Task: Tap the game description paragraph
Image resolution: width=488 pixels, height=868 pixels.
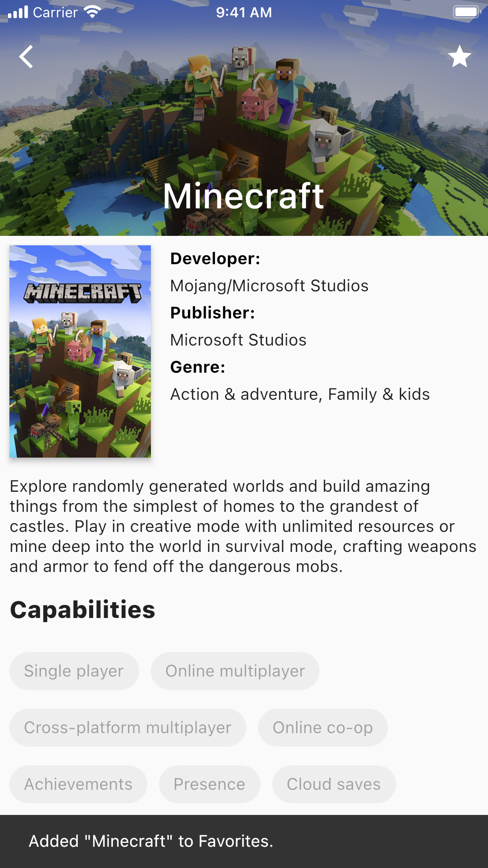Action: 243,526
